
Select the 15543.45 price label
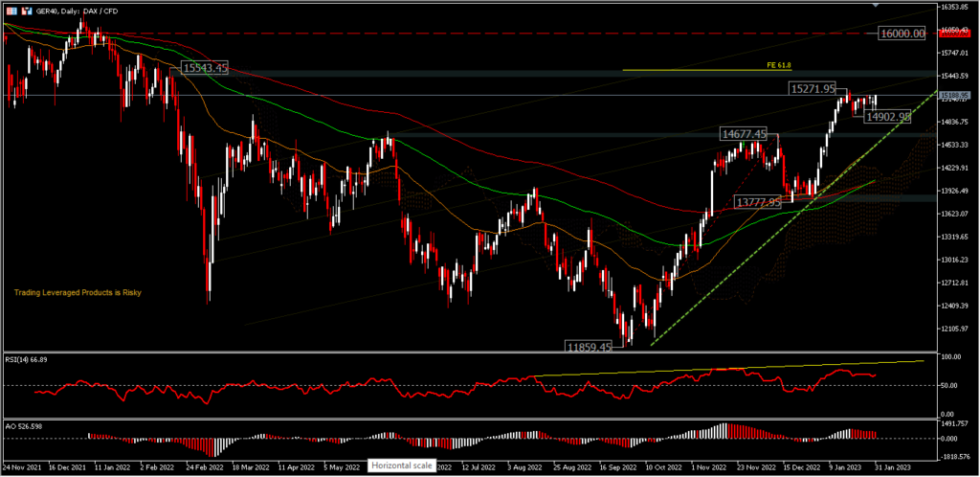pos(204,68)
